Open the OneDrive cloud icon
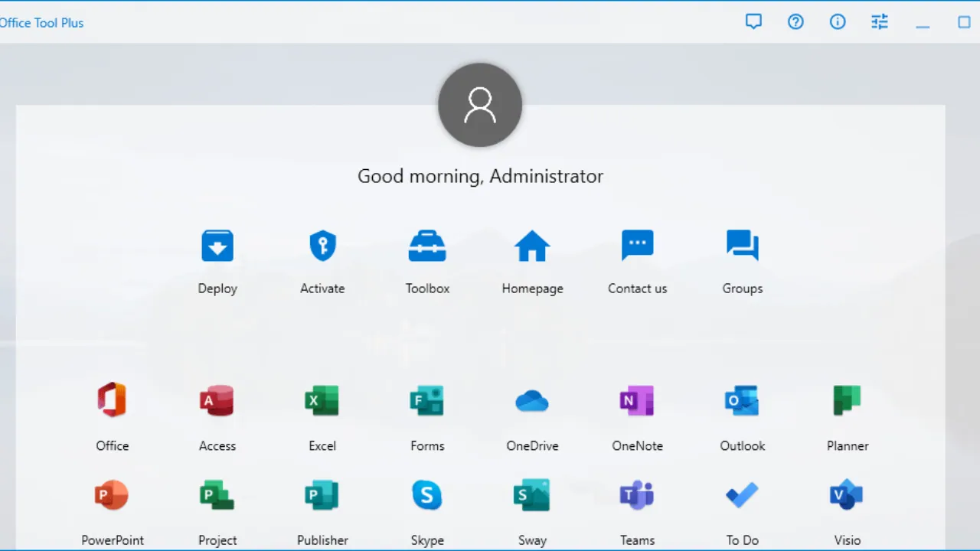 click(532, 400)
